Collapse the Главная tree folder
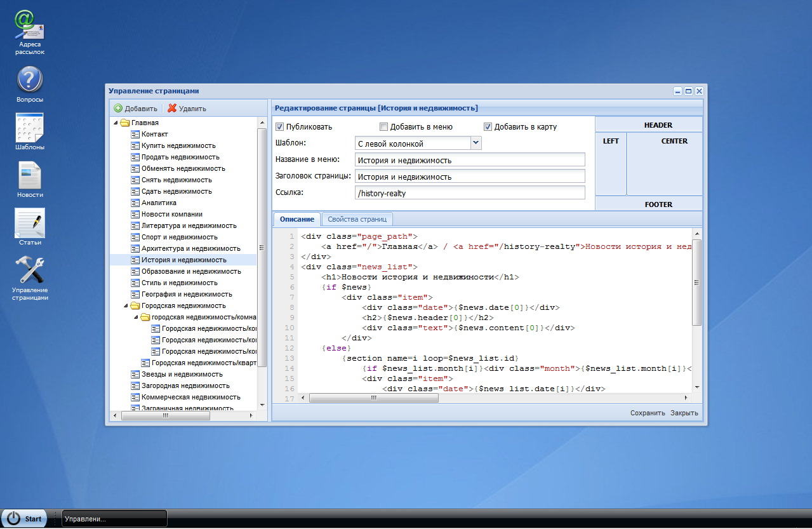 click(x=116, y=123)
